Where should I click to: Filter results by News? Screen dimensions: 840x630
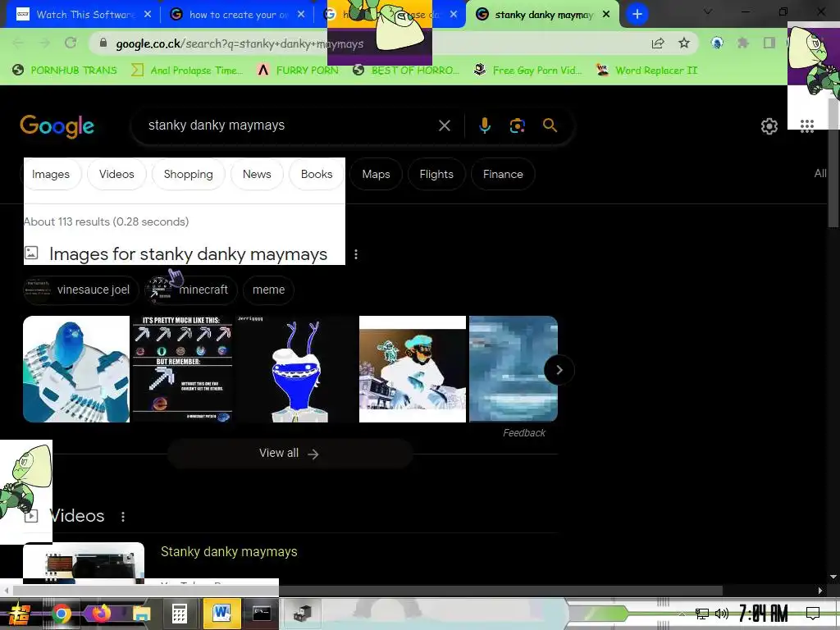(x=257, y=174)
